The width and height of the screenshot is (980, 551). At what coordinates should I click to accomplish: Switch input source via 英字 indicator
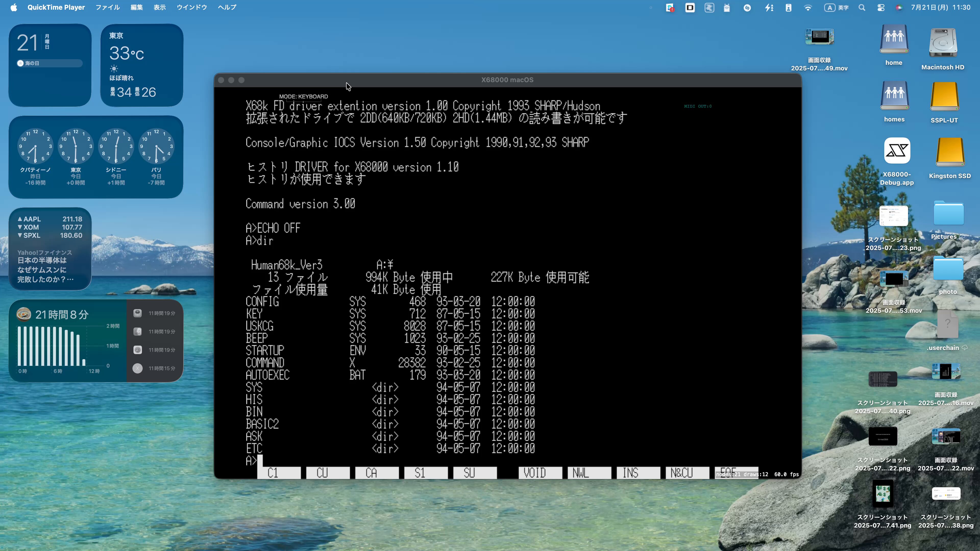coord(836,8)
